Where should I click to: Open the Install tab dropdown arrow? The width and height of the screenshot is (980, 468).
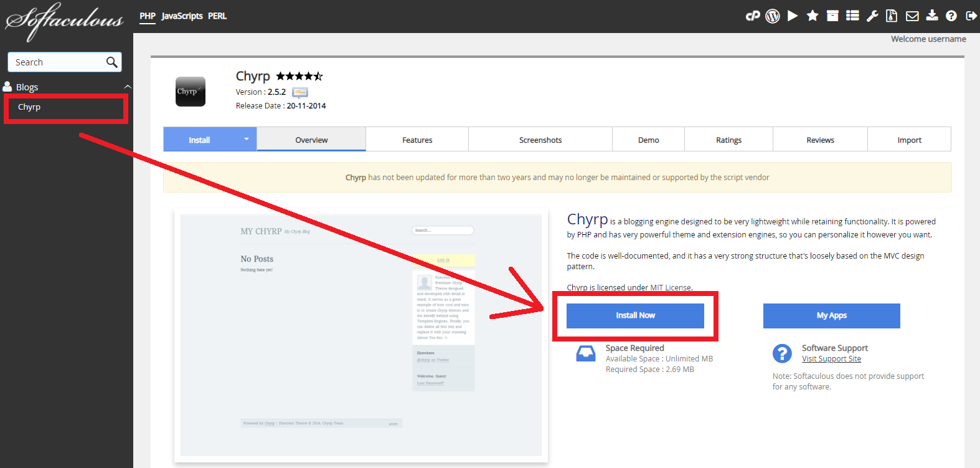tap(247, 139)
